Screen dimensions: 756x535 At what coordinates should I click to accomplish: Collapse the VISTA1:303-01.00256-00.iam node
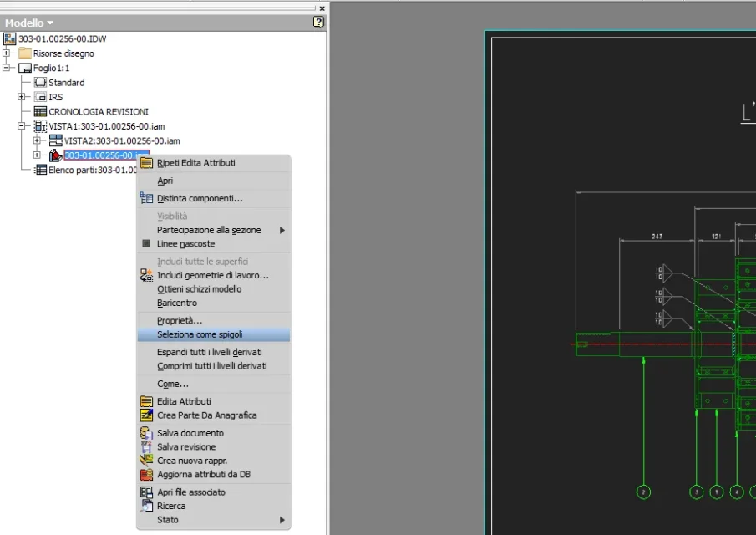(21, 126)
